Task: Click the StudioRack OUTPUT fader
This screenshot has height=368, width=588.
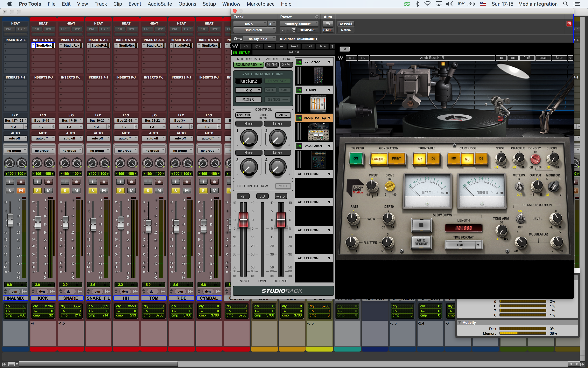Action: click(281, 220)
